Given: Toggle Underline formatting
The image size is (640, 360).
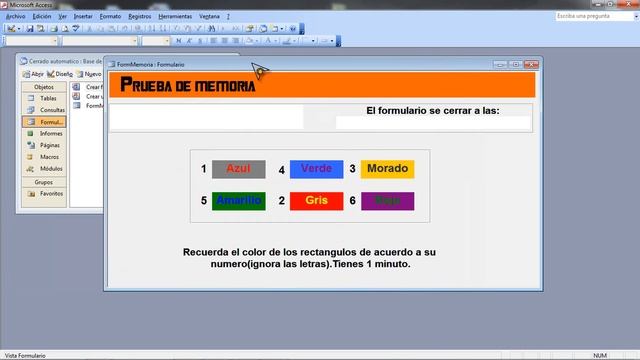Looking at the screenshot, I should 200,41.
